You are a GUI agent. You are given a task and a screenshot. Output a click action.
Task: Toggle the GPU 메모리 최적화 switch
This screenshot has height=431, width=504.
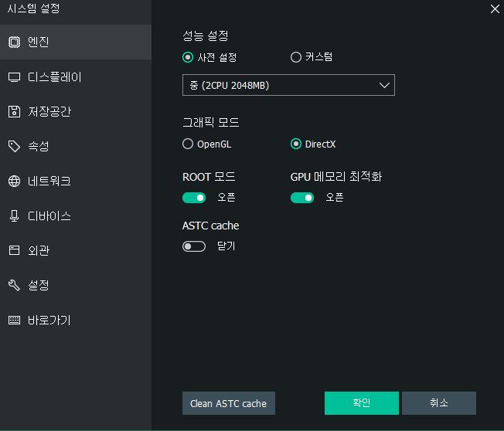301,198
